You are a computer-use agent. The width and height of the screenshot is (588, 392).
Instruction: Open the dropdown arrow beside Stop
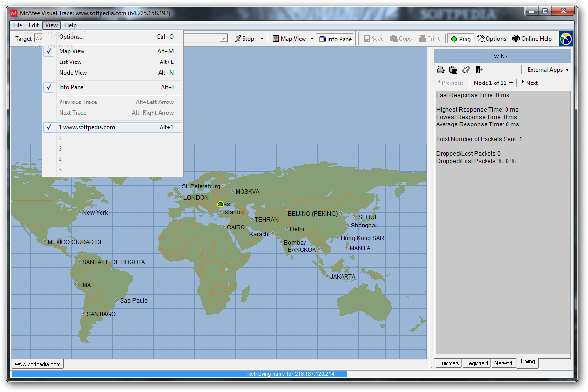pyautogui.click(x=262, y=39)
